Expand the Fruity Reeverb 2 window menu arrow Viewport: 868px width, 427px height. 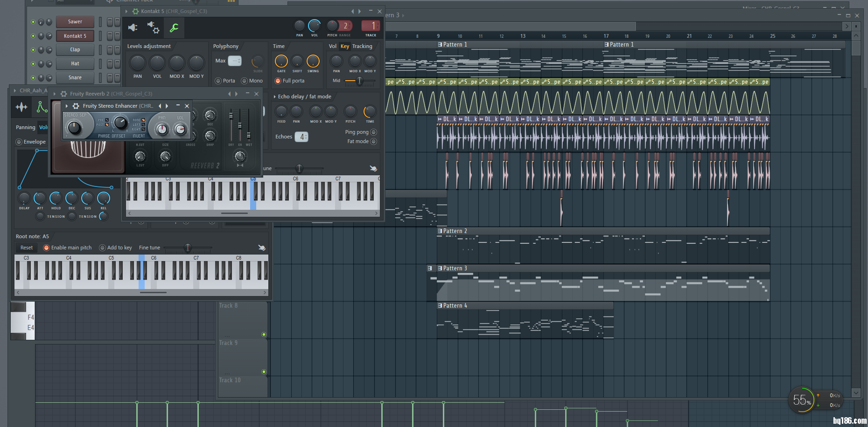(55, 94)
